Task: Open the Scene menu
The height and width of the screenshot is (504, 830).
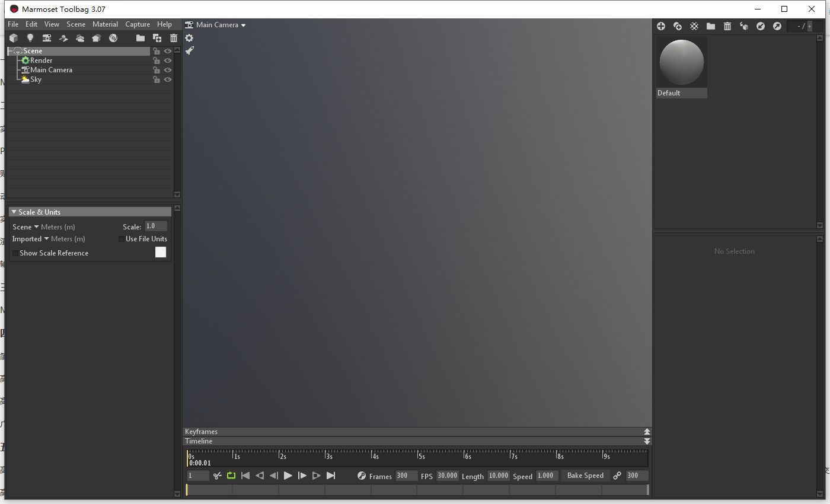Action: (76, 24)
